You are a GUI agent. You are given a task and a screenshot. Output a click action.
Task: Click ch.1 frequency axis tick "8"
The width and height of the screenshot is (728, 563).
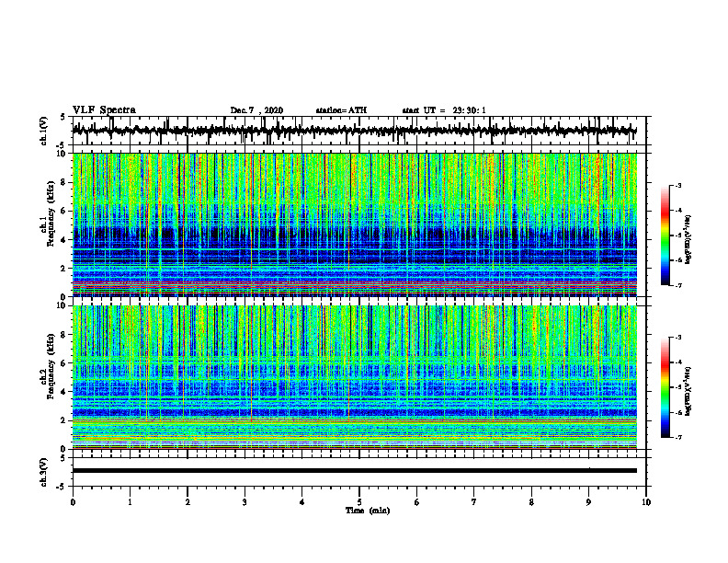pos(64,182)
